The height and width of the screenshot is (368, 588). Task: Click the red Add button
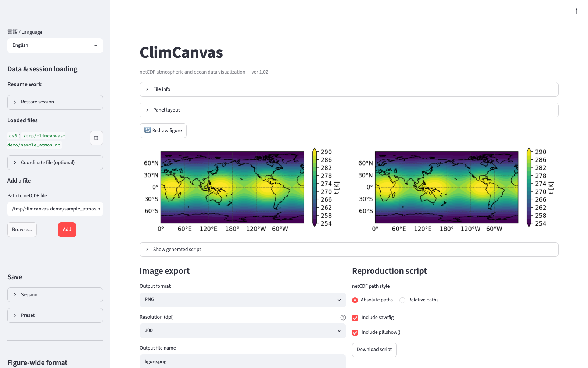(x=67, y=230)
